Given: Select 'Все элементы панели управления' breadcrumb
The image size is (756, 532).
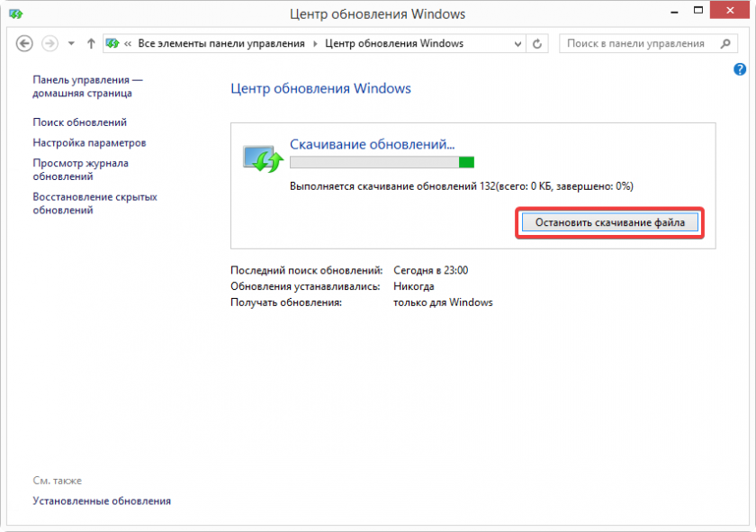Looking at the screenshot, I should click(221, 43).
